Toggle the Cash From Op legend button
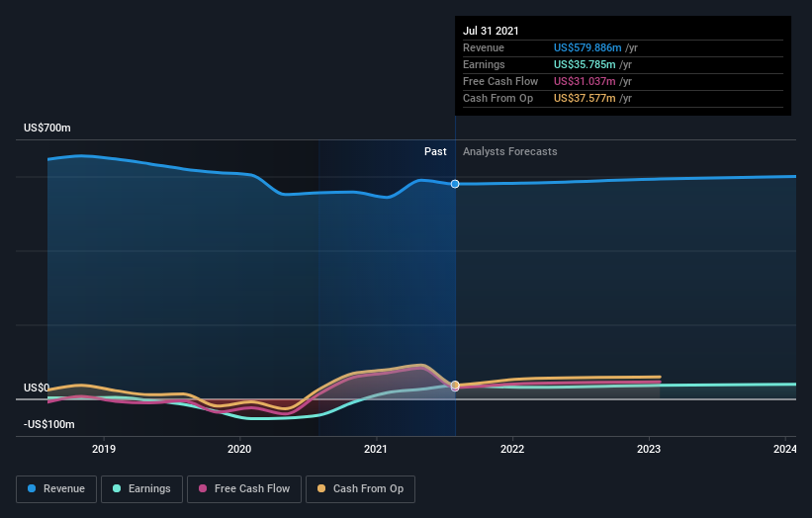The height and width of the screenshot is (518, 812). pos(360,489)
